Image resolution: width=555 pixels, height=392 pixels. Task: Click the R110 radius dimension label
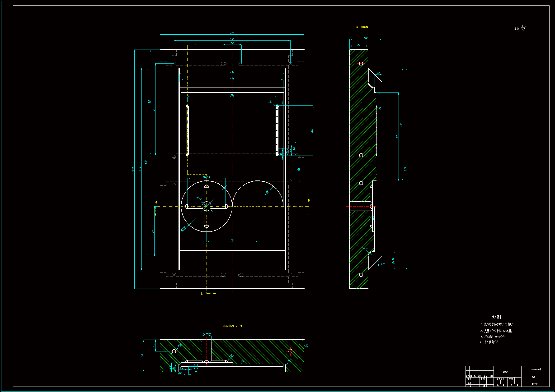click(x=266, y=192)
